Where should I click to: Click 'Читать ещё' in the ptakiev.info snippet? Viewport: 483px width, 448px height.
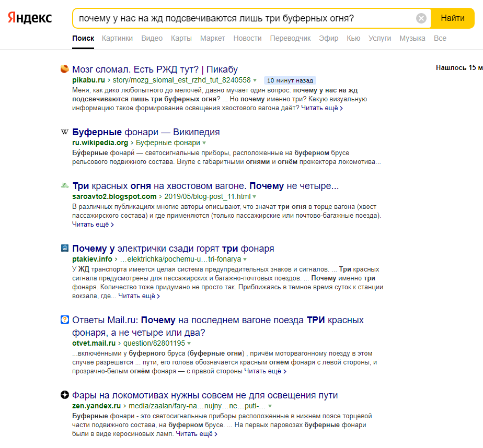click(x=139, y=296)
